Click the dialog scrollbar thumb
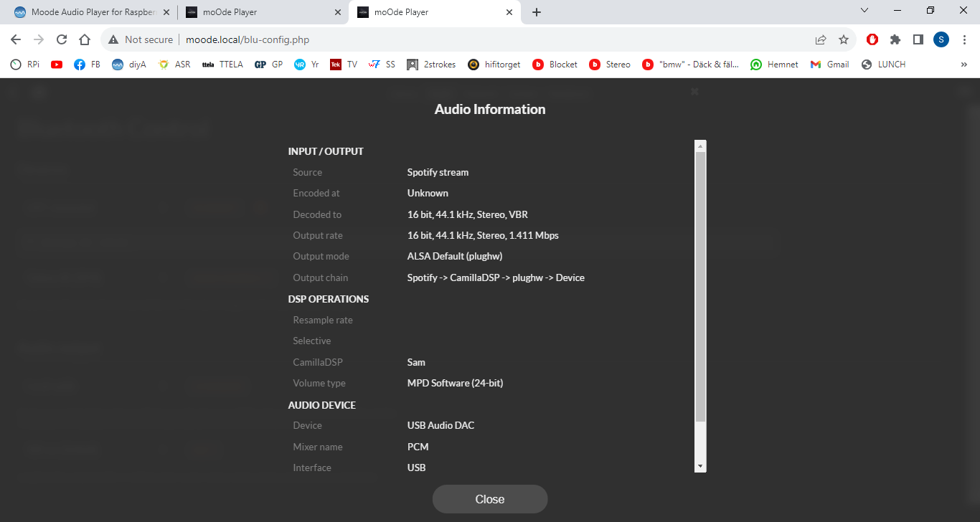 [701, 287]
